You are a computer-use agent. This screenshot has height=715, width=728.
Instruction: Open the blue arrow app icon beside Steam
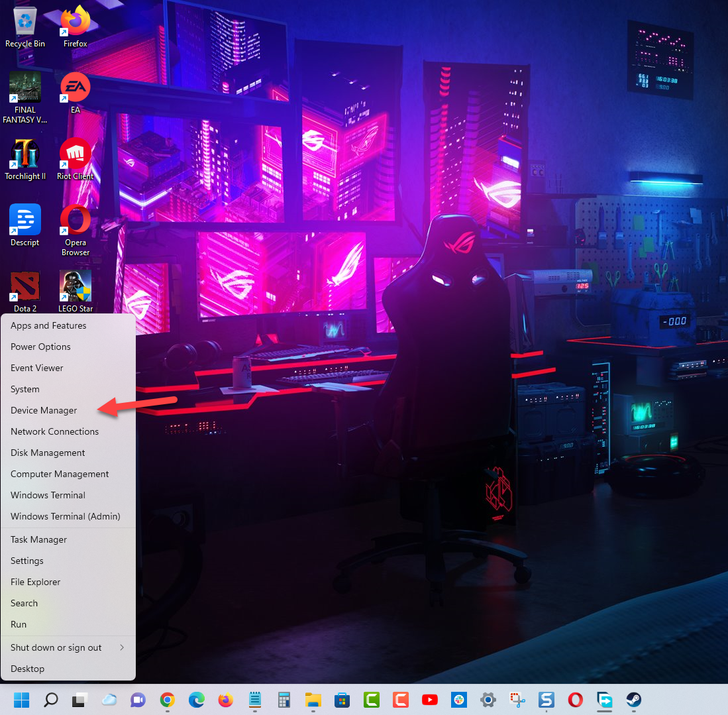(605, 700)
